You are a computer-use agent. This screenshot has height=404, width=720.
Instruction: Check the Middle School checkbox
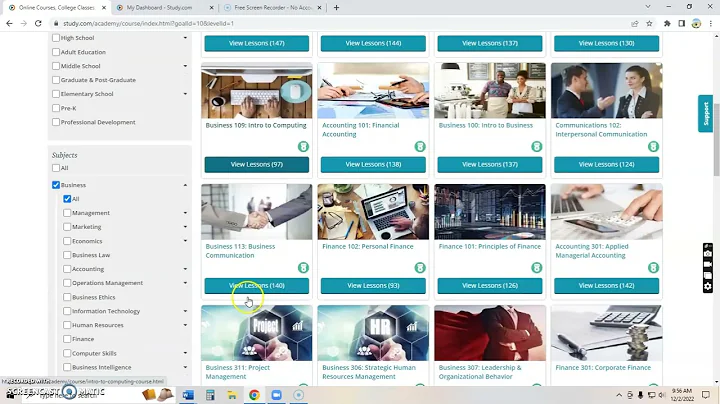[x=56, y=66]
